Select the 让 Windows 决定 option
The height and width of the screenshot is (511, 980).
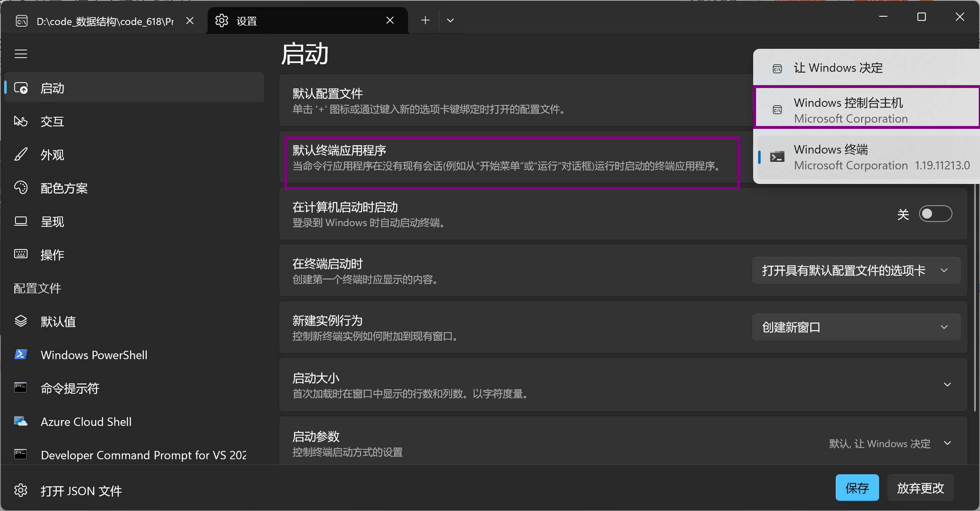point(838,68)
